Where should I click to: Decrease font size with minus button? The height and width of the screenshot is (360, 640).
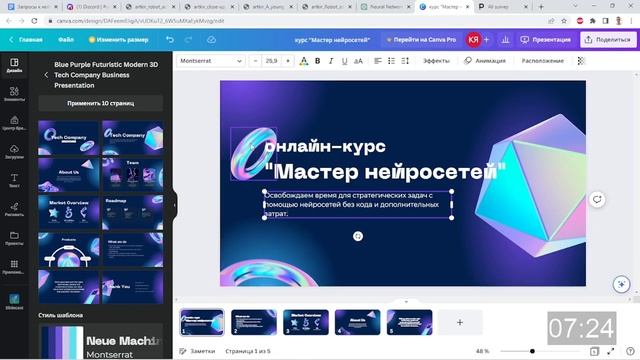click(x=256, y=61)
